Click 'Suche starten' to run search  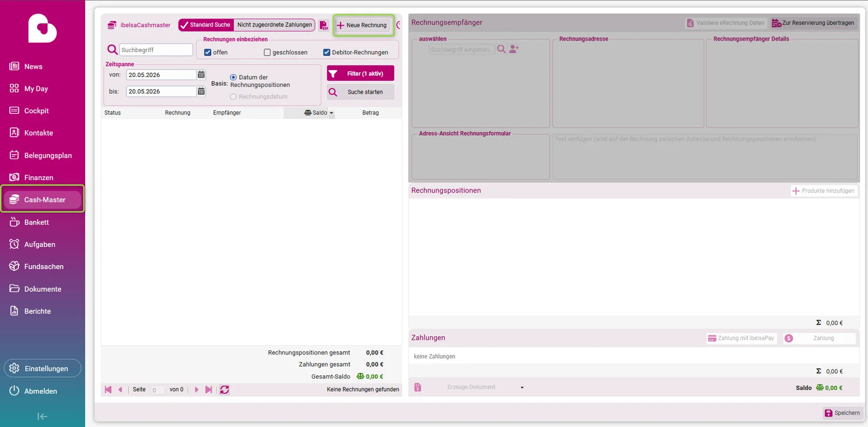tap(360, 92)
